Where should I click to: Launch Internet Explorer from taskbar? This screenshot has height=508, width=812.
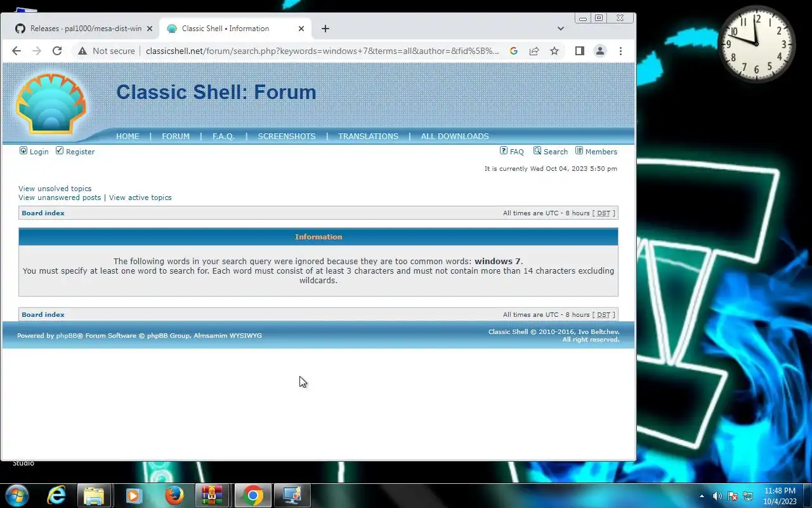pos(56,495)
